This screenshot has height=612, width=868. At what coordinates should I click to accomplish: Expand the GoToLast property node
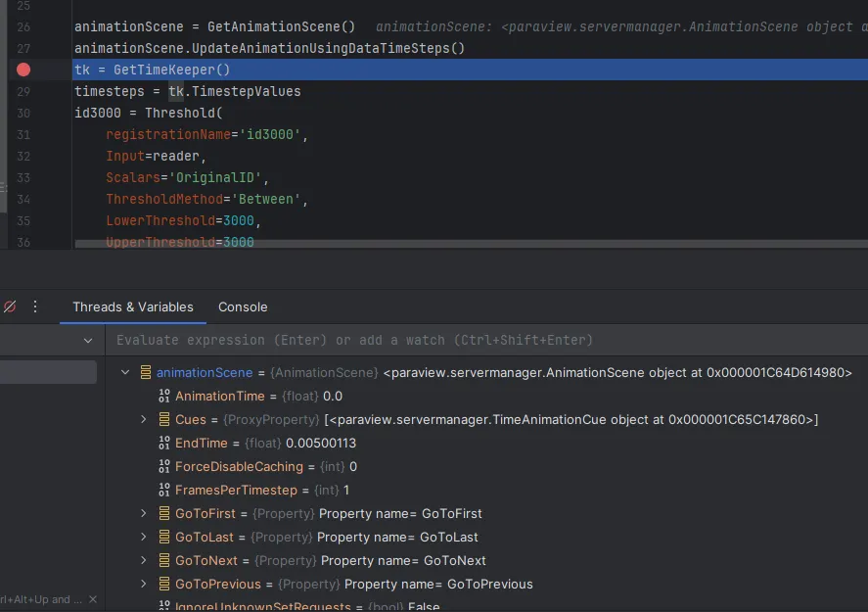(143, 537)
